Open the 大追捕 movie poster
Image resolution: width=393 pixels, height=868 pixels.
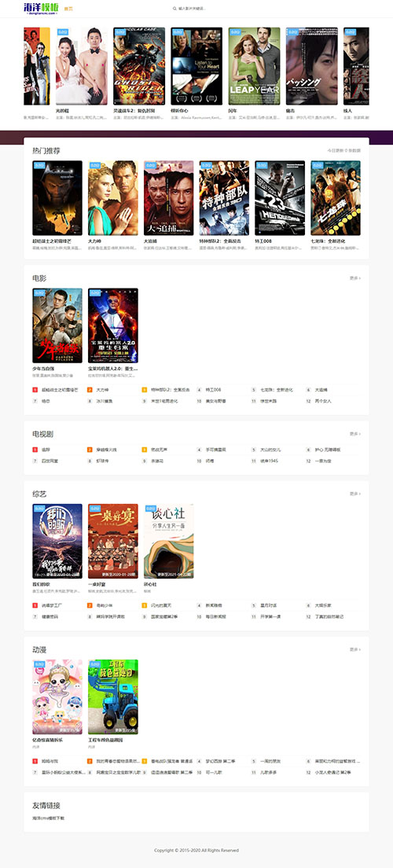pyautogui.click(x=168, y=198)
